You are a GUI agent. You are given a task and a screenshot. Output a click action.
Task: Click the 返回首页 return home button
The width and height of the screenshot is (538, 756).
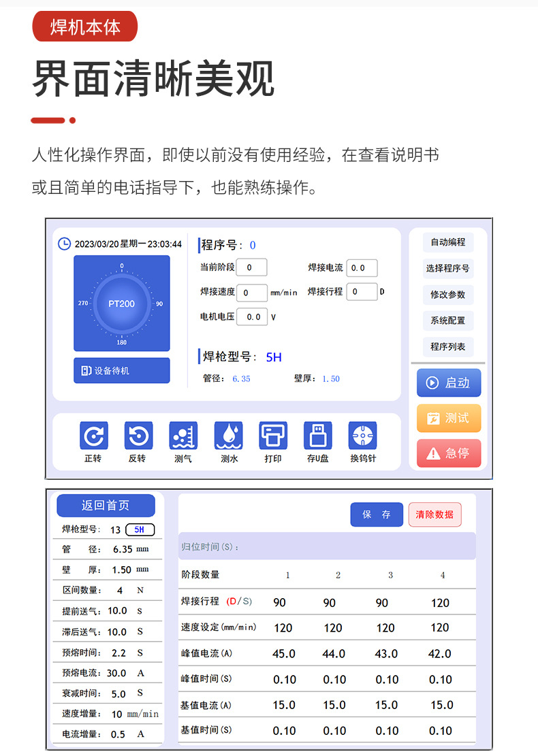pos(106,506)
